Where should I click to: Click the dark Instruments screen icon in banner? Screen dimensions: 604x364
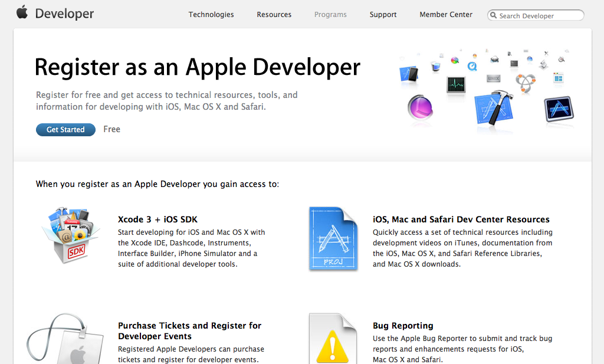(x=559, y=109)
